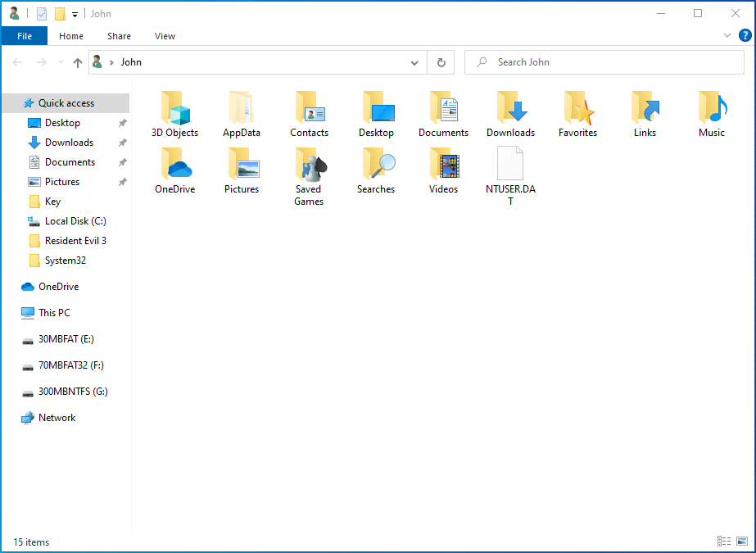Screen dimensions: 756x553
Task: Open the OneDrive folder in file pane
Action: 174,170
